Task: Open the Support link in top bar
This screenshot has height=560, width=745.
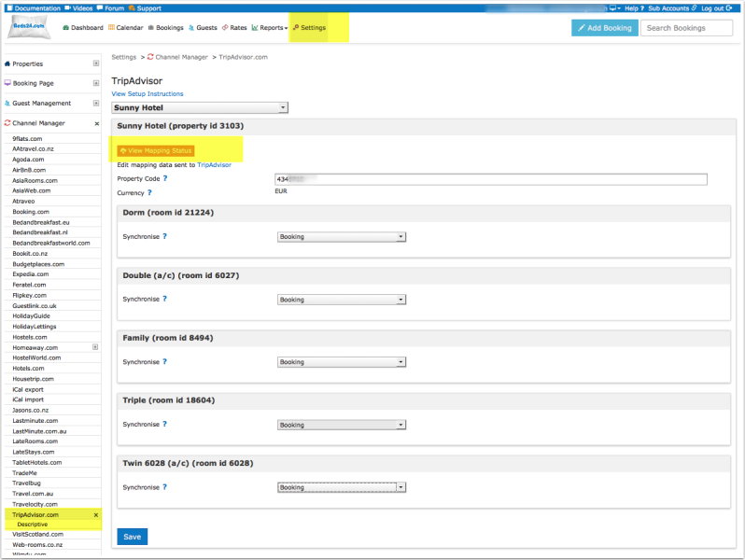Action: click(145, 8)
